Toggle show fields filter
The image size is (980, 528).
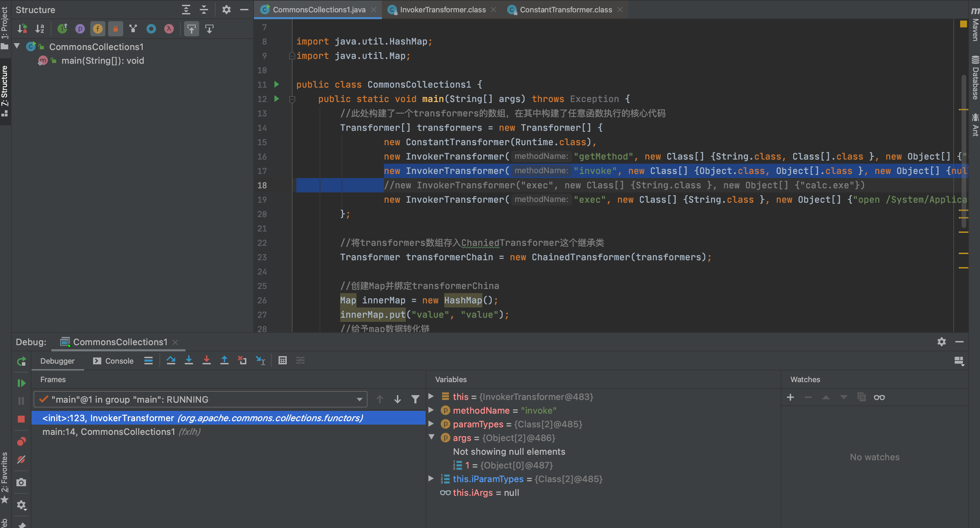[98, 28]
